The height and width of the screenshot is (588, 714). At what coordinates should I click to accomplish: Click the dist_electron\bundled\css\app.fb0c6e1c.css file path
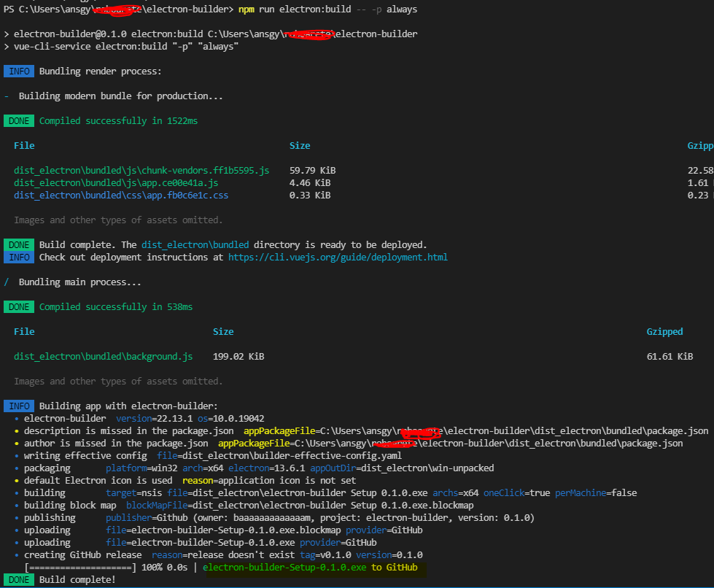point(121,195)
